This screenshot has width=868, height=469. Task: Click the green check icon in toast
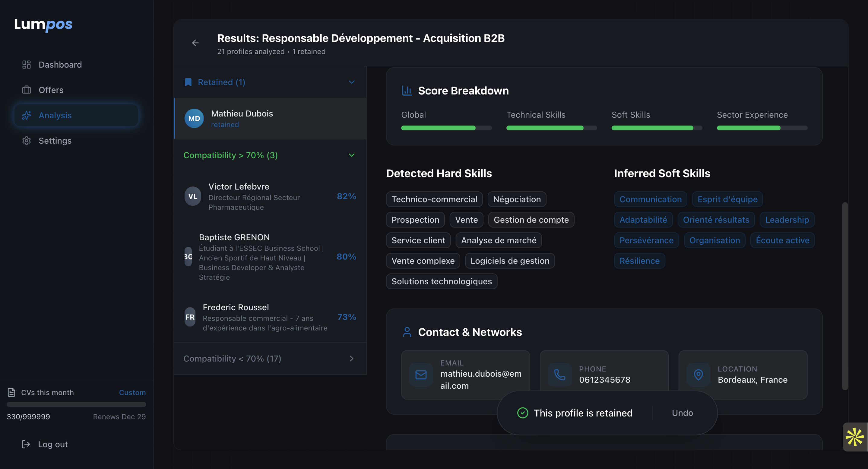[522, 413]
